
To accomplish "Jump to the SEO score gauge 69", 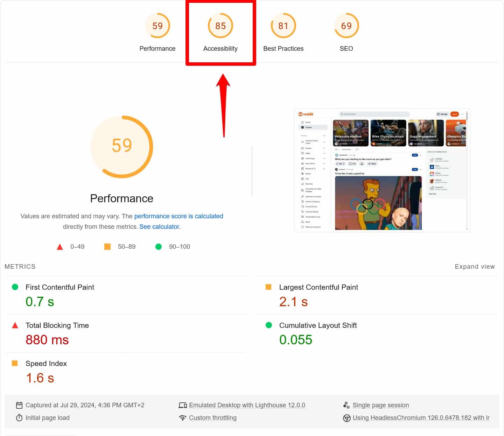I will point(346,26).
